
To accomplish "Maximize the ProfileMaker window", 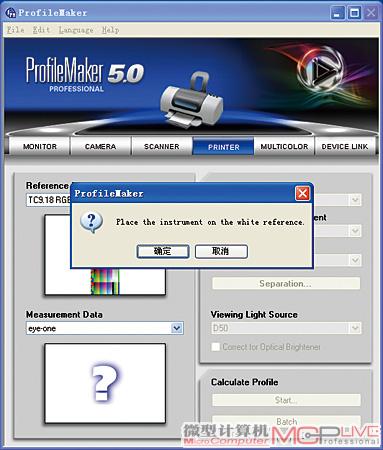I will [x=354, y=13].
